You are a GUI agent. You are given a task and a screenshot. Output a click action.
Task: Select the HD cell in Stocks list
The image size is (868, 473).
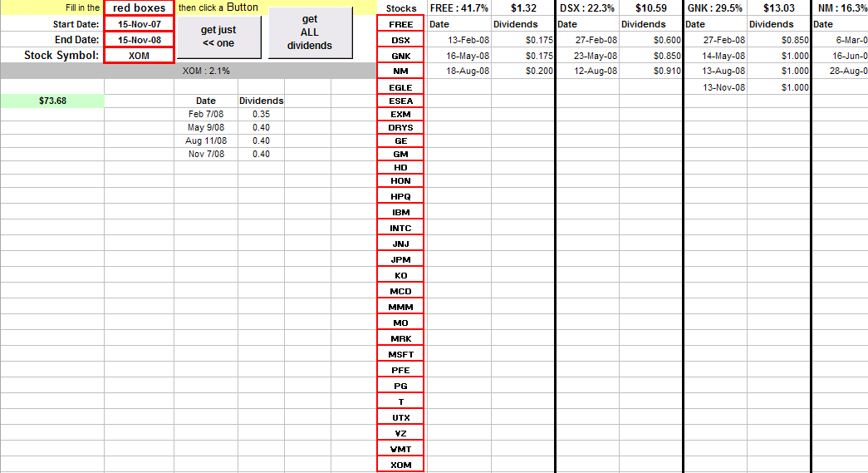point(401,167)
